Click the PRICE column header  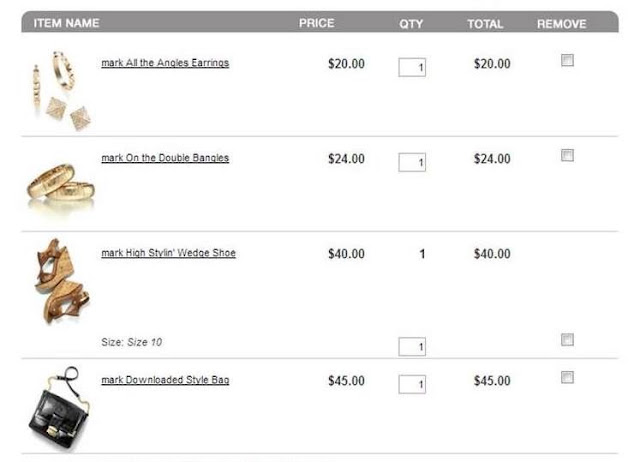point(316,23)
